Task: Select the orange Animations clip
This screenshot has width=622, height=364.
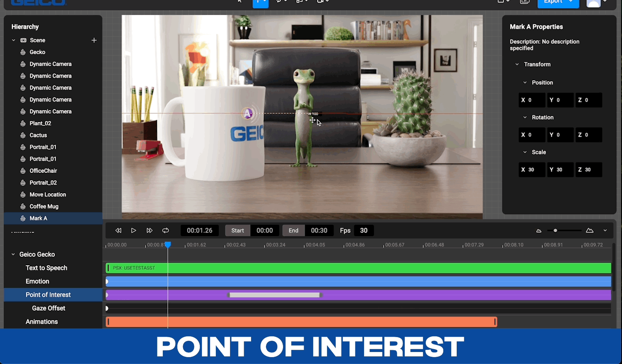Action: pyautogui.click(x=301, y=322)
